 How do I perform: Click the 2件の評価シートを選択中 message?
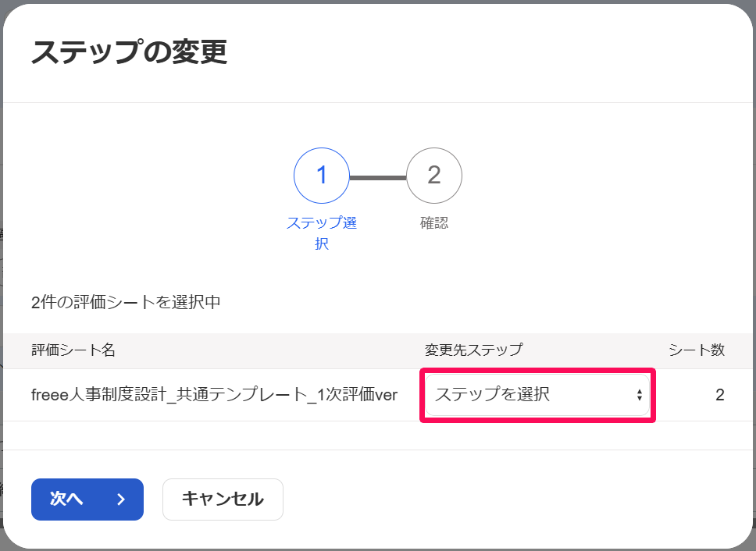pos(126,303)
